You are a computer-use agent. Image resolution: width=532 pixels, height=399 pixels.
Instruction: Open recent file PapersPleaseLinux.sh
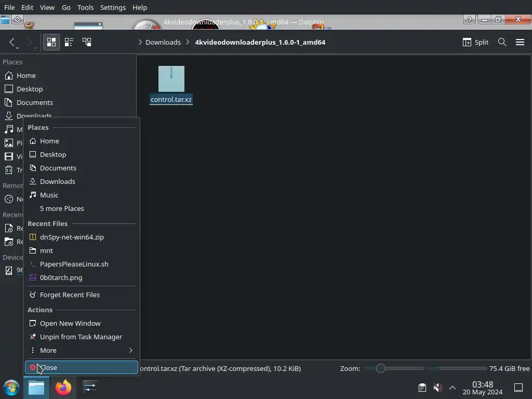(x=82, y=264)
